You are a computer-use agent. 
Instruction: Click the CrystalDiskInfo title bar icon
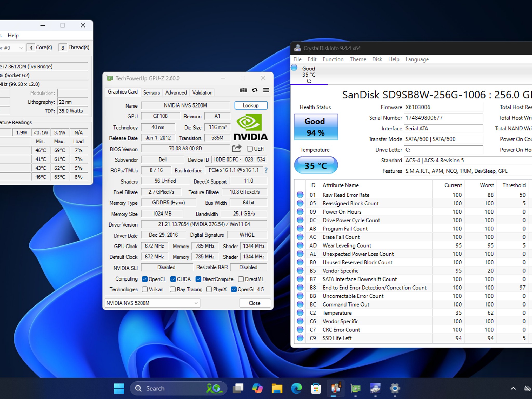pyautogui.click(x=297, y=48)
